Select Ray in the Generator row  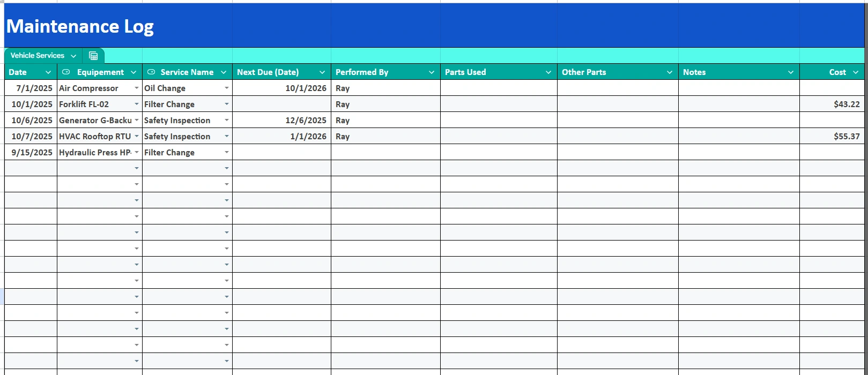point(385,120)
